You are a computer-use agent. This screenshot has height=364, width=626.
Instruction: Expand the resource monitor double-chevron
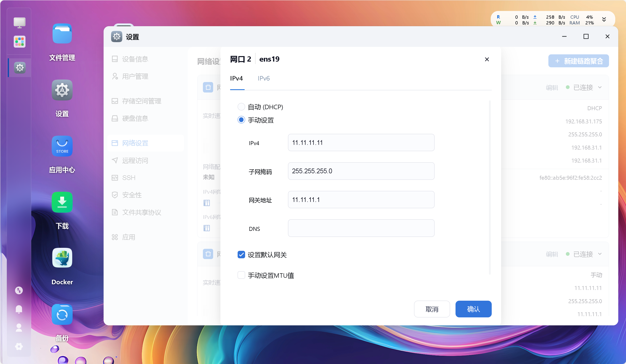(604, 19)
